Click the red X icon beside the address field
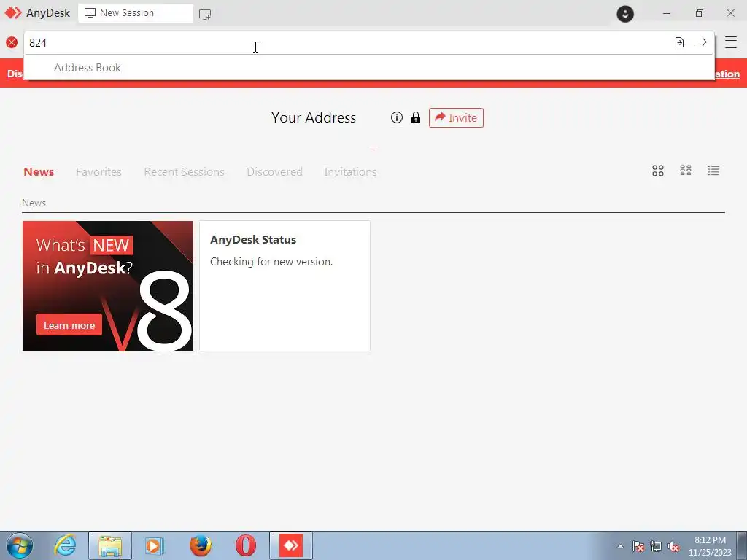747x560 pixels. click(12, 42)
